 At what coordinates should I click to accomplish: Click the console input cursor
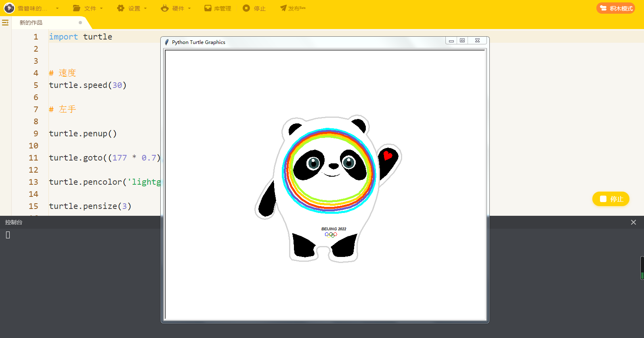pyautogui.click(x=8, y=235)
